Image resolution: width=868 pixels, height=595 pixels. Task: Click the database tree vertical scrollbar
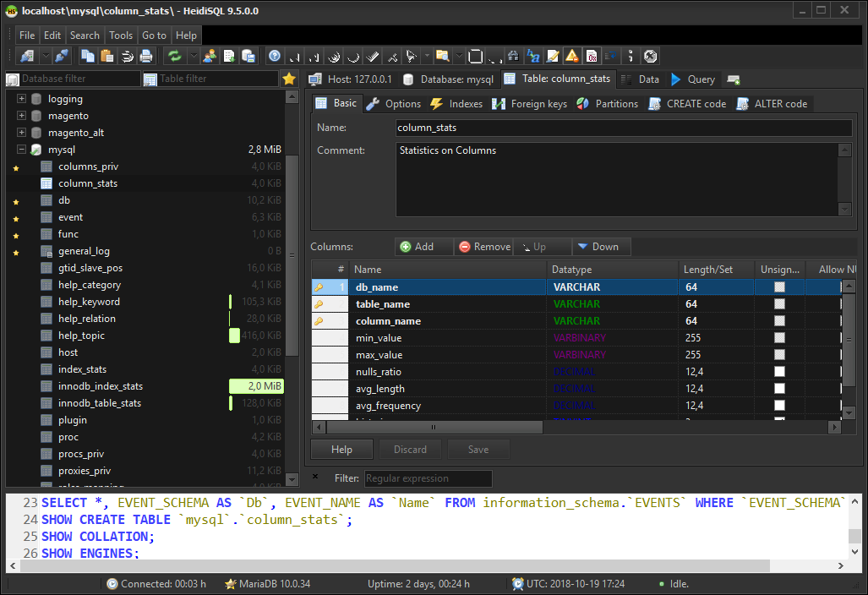(x=292, y=254)
